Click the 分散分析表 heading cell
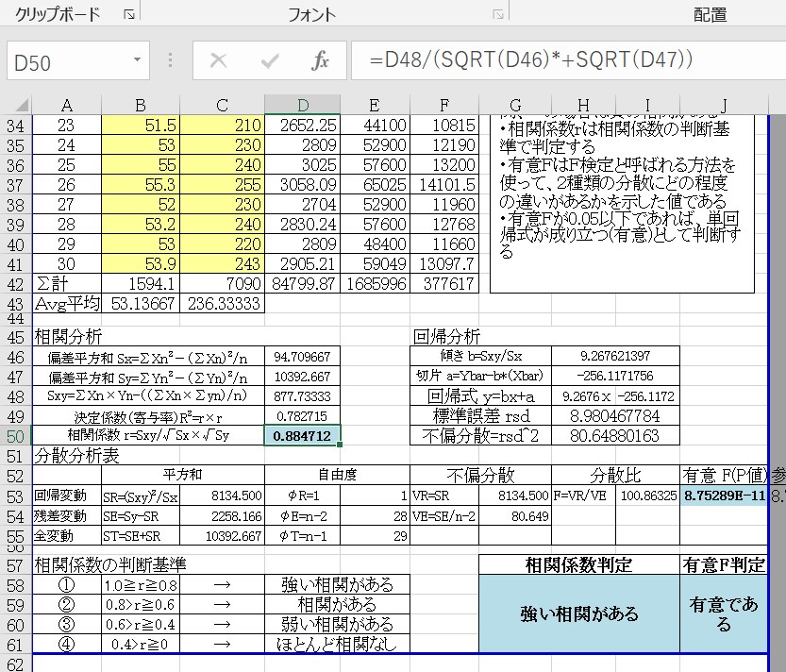 click(x=76, y=455)
